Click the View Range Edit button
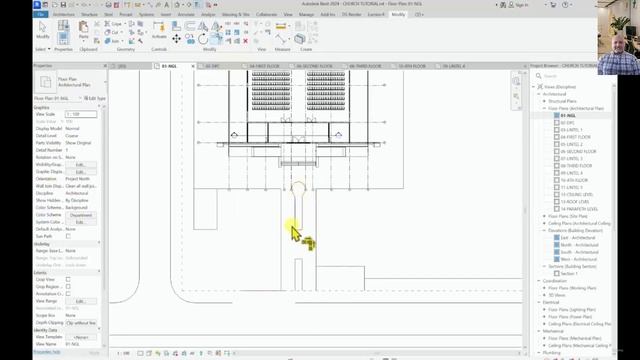The width and height of the screenshot is (640, 360). [80, 301]
